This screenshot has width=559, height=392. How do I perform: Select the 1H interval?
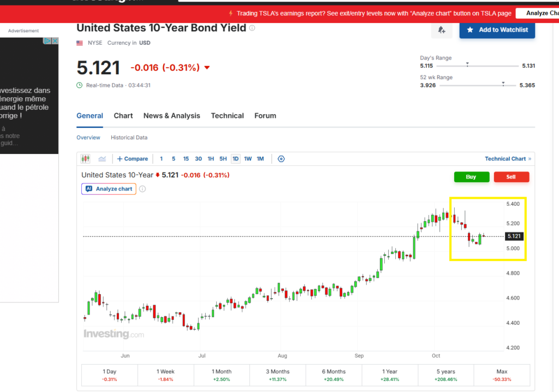coord(211,159)
